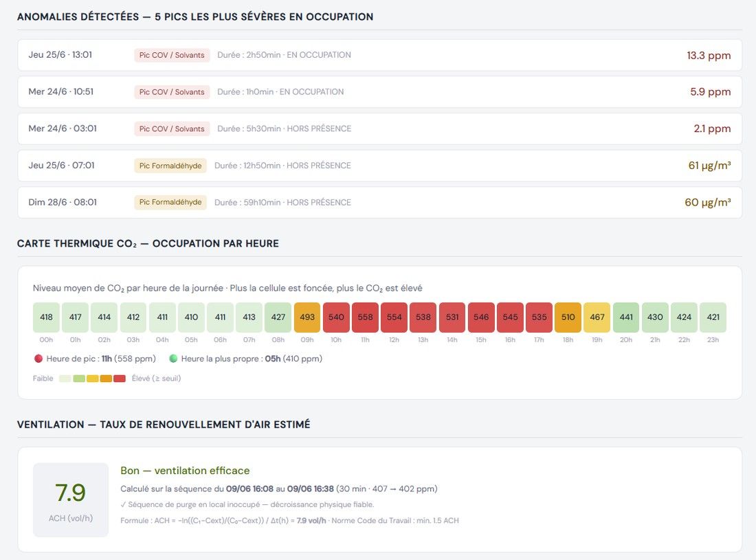This screenshot has width=756, height=560.
Task: Click the green Heure la plus propre dot
Action: pyautogui.click(x=174, y=359)
